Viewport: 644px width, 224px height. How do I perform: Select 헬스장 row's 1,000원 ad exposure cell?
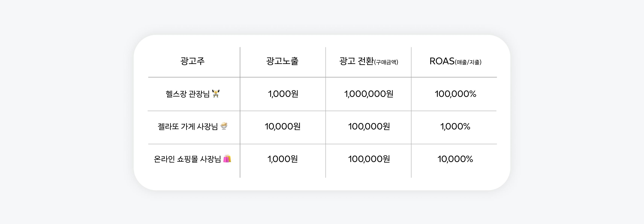click(283, 94)
